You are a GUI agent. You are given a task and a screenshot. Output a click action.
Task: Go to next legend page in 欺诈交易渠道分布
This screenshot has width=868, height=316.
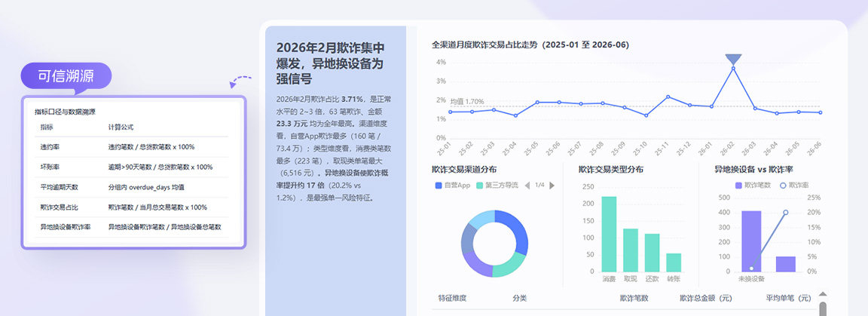(x=552, y=186)
